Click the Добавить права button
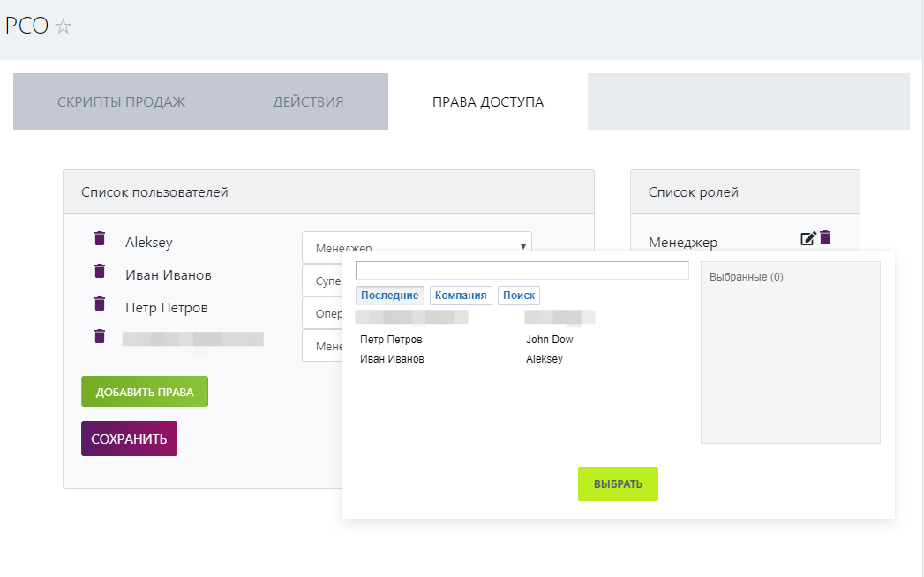Viewport: 924px width, 577px height. 145,392
